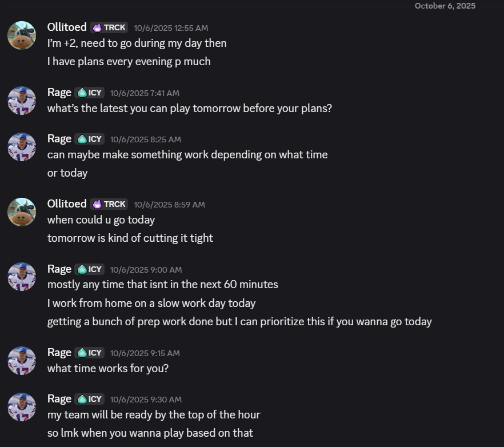The height and width of the screenshot is (447, 504).
Task: Open the TRCK tag badge on the 8:59 AM message
Action: coord(109,204)
